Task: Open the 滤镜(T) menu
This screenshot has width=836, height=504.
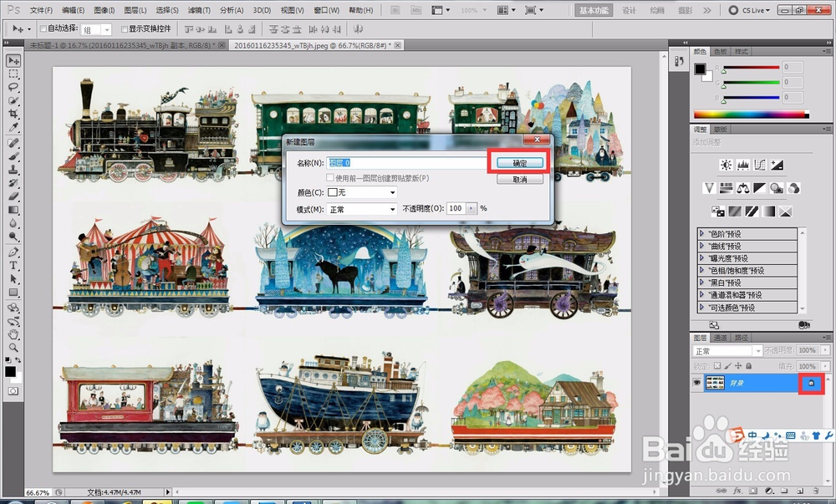Action: tap(199, 10)
